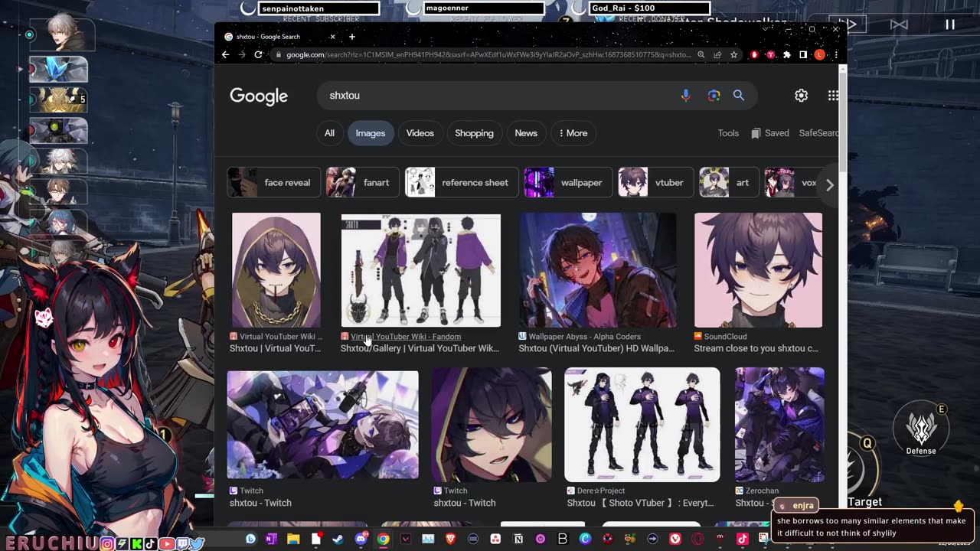The image size is (980, 551).
Task: Open the Dere Project three-pose outfit image
Action: [642, 425]
